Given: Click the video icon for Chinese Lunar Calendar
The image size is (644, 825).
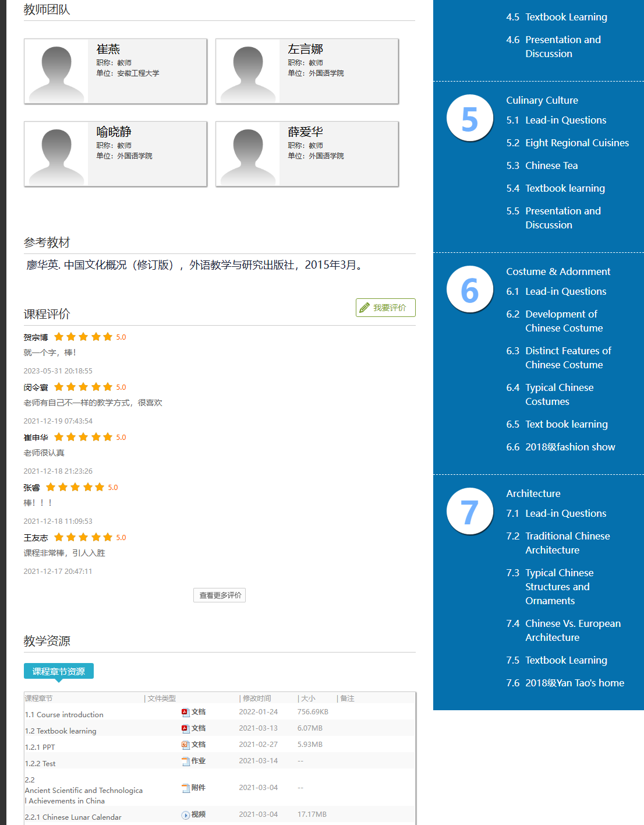Looking at the screenshot, I should pos(185,815).
